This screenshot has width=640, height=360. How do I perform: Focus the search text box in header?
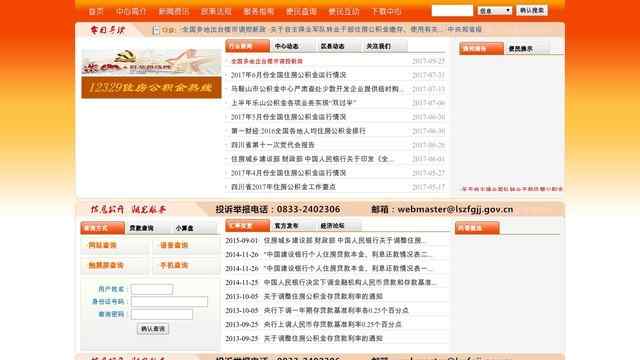(x=452, y=11)
